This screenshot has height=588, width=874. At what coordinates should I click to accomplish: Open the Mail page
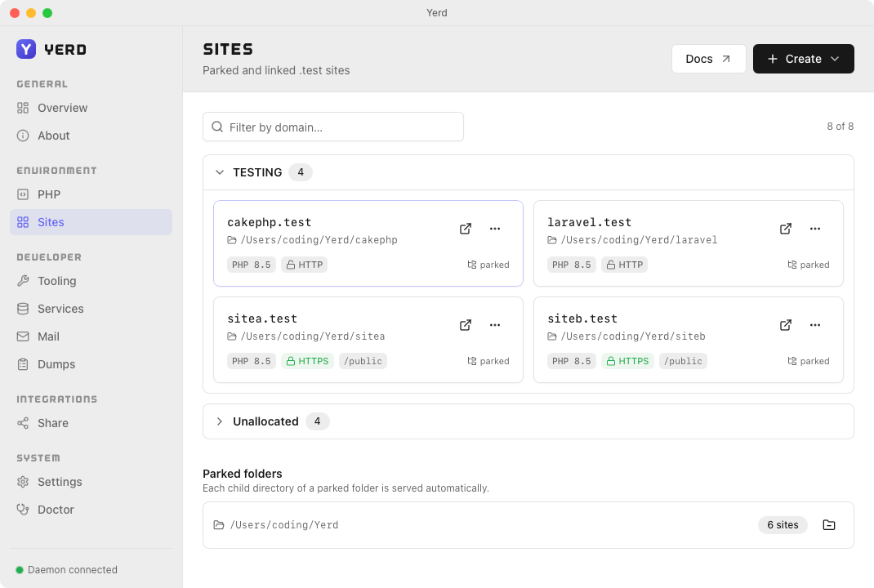click(91, 336)
